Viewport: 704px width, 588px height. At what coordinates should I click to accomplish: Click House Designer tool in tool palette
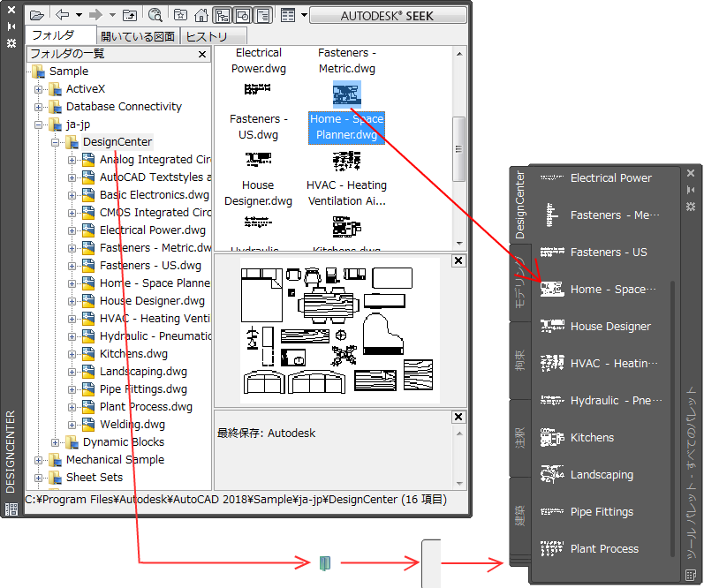coord(596,327)
